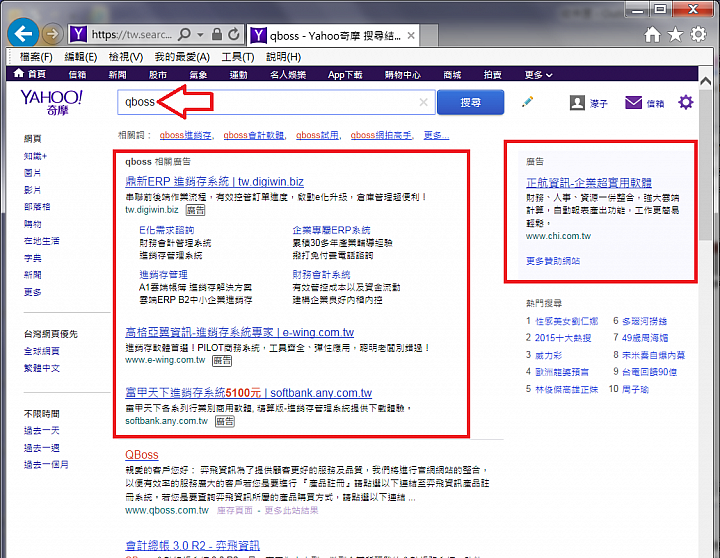Open 股市 in Yahoo top navigation
Image resolution: width=720 pixels, height=558 pixels.
(x=158, y=74)
